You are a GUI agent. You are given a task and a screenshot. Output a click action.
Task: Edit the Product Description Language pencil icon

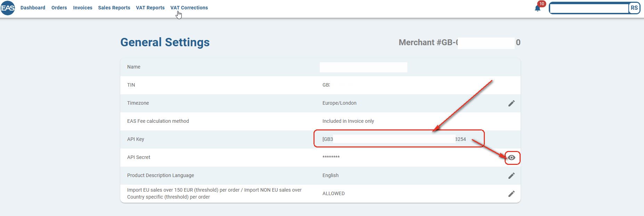(x=511, y=176)
